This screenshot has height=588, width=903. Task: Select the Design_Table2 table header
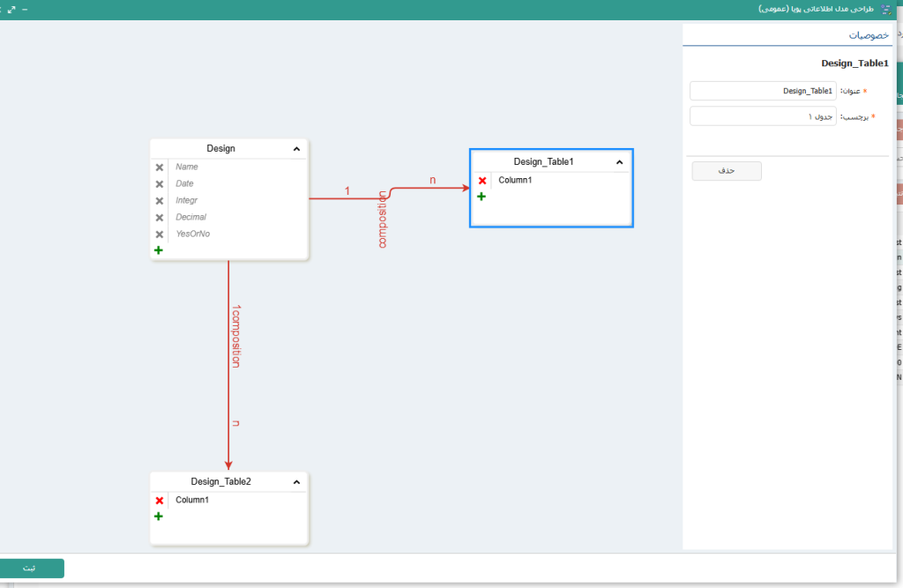[x=220, y=481]
